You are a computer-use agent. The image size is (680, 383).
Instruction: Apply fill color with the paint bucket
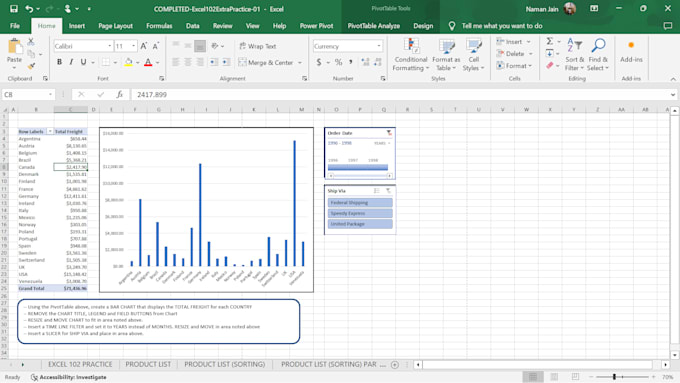[128, 62]
